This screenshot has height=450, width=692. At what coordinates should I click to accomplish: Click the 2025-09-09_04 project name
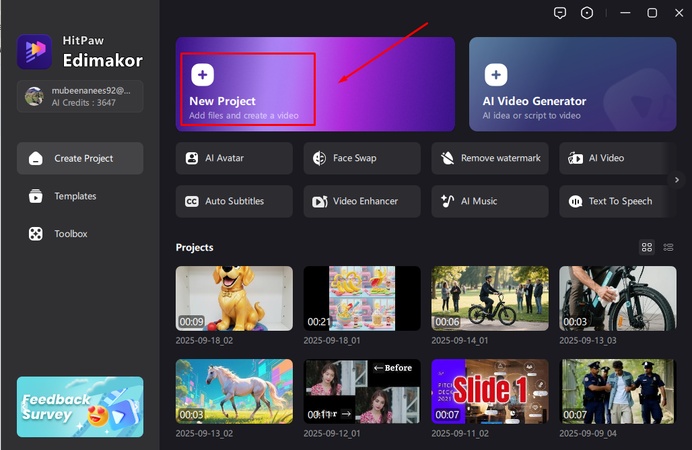(588, 434)
